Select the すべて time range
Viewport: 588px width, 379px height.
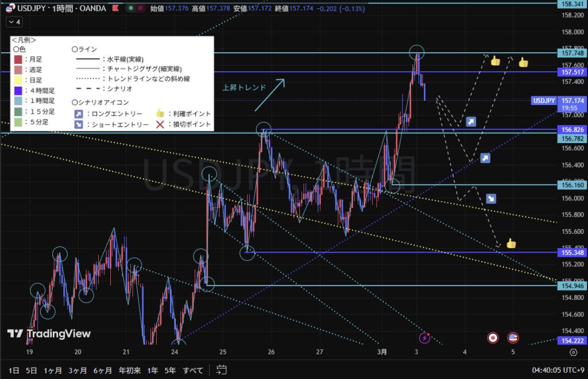[x=193, y=370]
